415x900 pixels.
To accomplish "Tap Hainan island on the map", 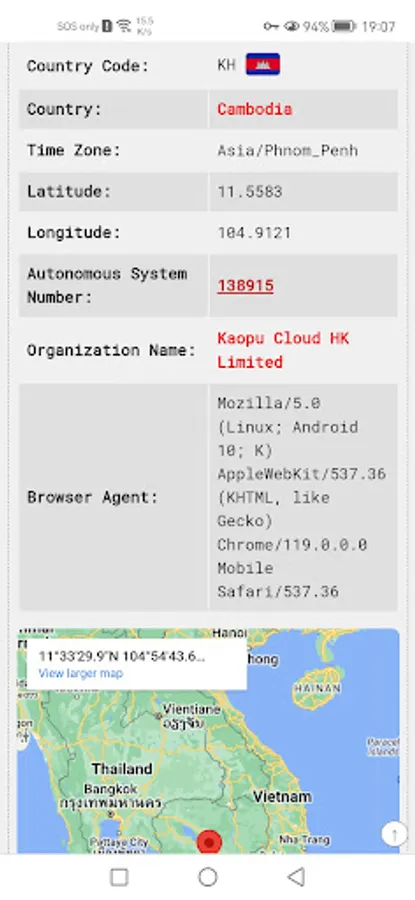I will [x=317, y=687].
